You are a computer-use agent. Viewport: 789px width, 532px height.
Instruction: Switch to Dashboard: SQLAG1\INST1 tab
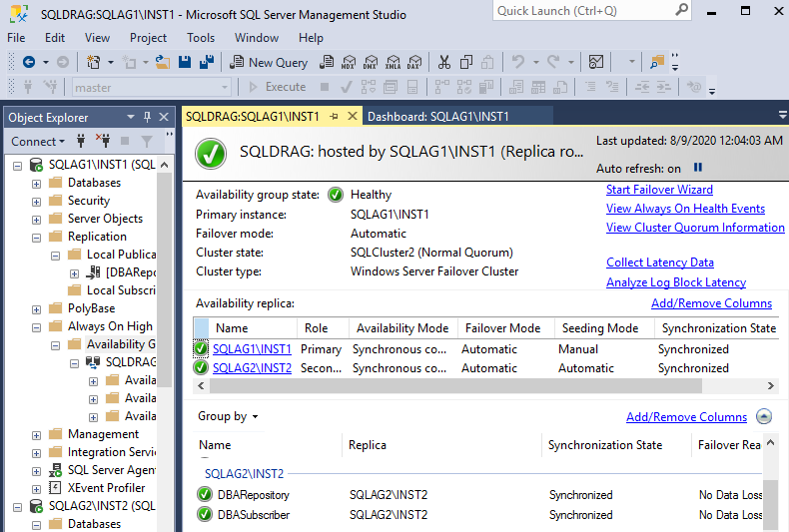coord(438,117)
